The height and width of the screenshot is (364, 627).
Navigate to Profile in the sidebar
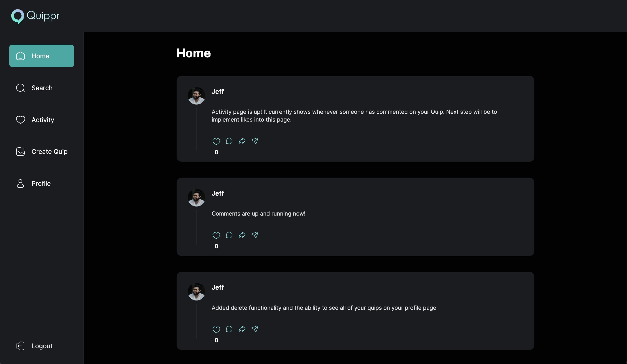click(42, 183)
